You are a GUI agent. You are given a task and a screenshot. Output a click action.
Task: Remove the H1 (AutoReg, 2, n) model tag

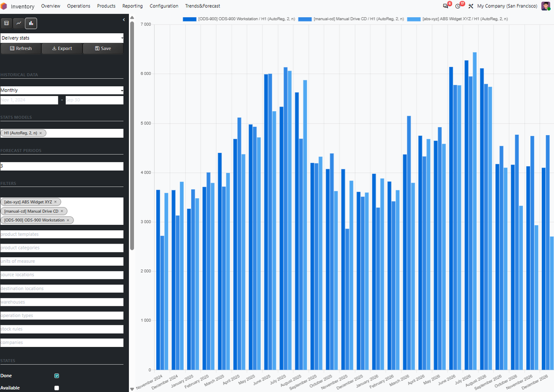click(x=41, y=133)
